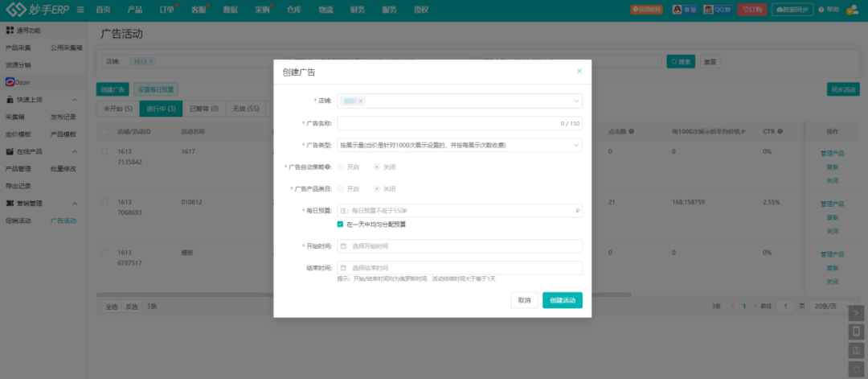The height and width of the screenshot is (379, 868).
Task: Collapse the 营销管理 sidebar section
Action: (75, 204)
